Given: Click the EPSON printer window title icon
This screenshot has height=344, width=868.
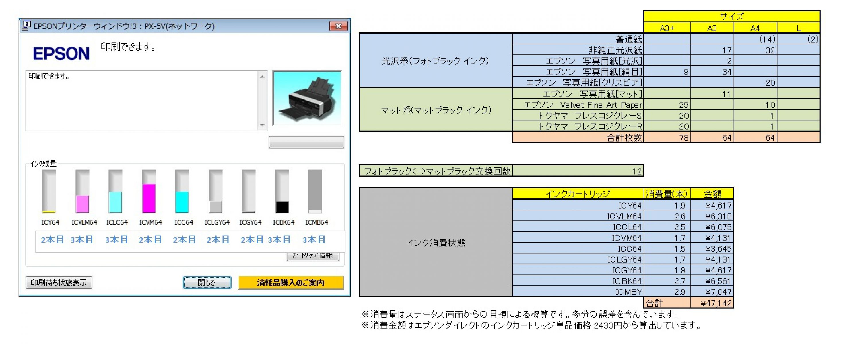Looking at the screenshot, I should (x=26, y=26).
